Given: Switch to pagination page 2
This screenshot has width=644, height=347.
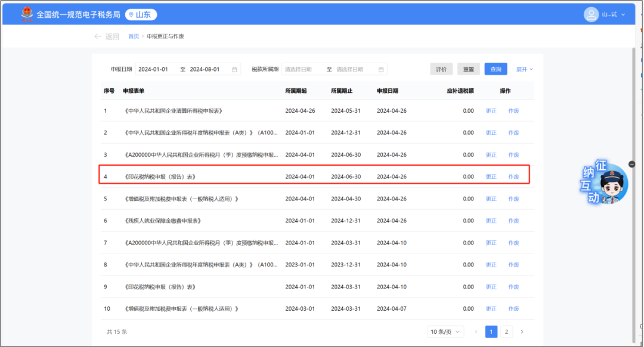Looking at the screenshot, I should (x=506, y=331).
